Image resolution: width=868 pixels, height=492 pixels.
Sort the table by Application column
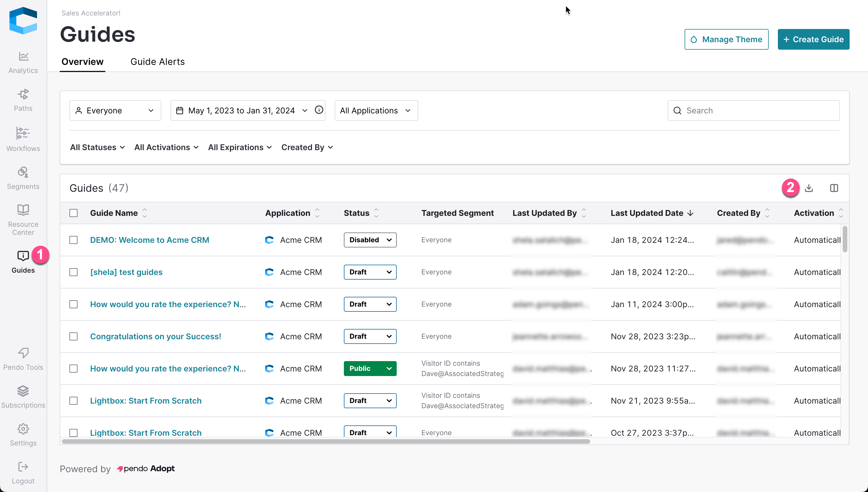pos(317,213)
